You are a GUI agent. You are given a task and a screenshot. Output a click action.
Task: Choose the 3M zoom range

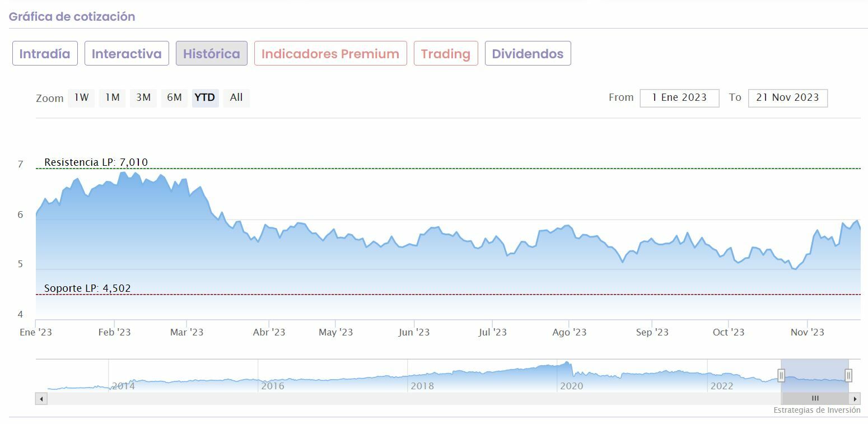[x=143, y=97]
